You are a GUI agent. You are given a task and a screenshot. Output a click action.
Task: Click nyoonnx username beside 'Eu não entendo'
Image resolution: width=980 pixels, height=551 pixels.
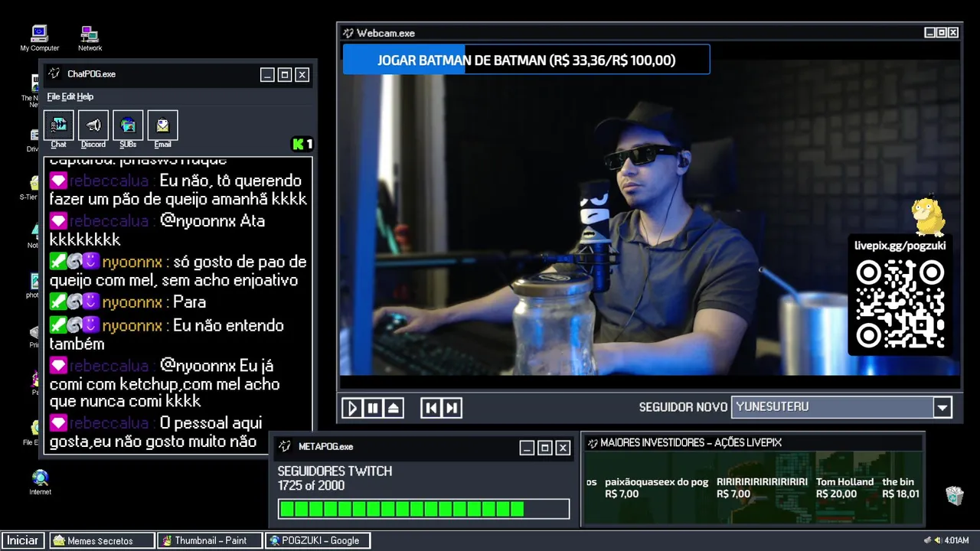point(132,325)
